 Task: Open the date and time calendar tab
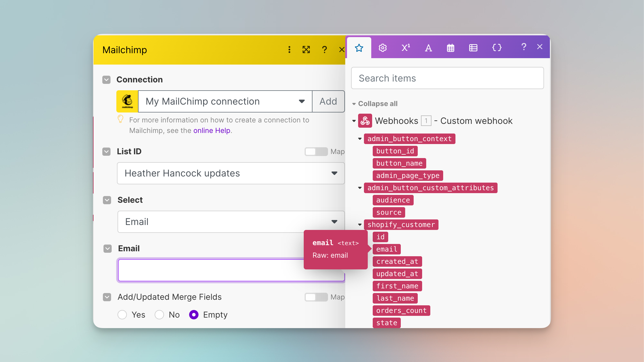pyautogui.click(x=450, y=48)
